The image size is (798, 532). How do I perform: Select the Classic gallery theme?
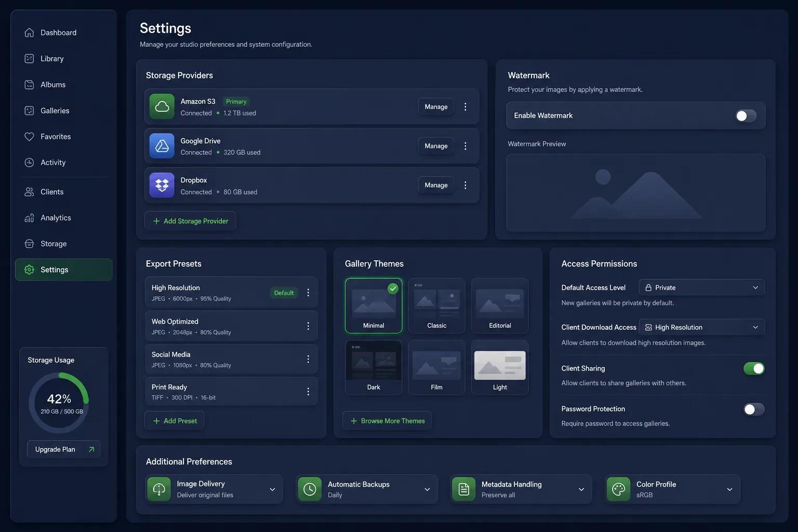(436, 305)
